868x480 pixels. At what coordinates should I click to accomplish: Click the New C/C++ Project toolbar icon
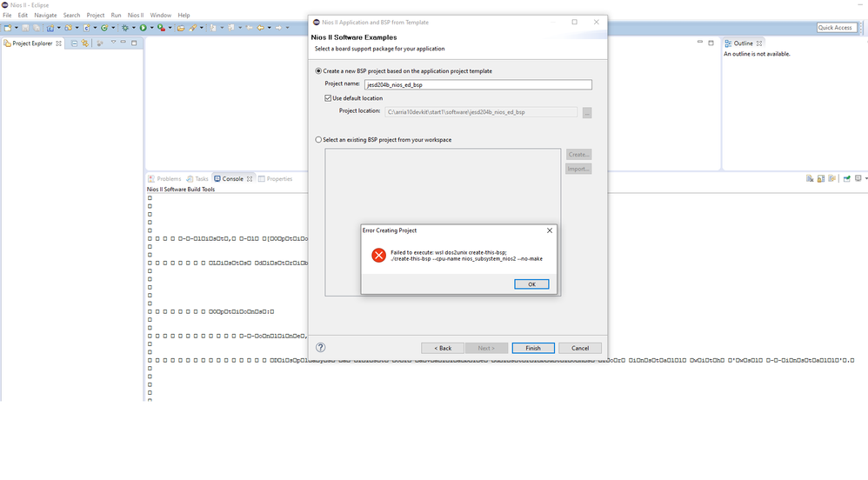click(x=50, y=28)
